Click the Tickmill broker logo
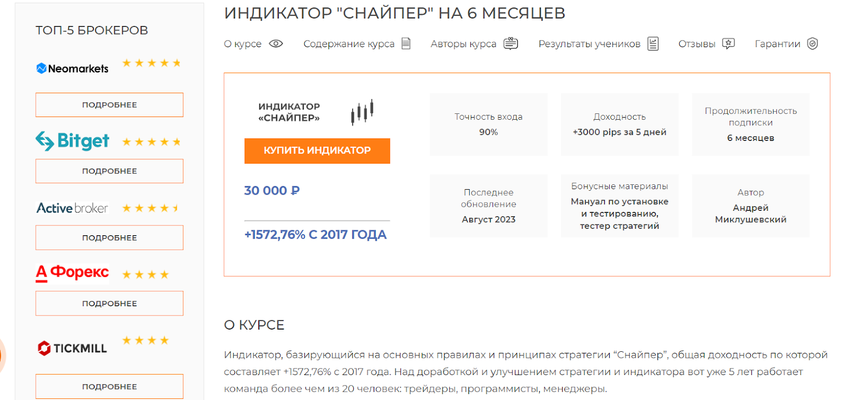The height and width of the screenshot is (400, 868). [x=72, y=348]
